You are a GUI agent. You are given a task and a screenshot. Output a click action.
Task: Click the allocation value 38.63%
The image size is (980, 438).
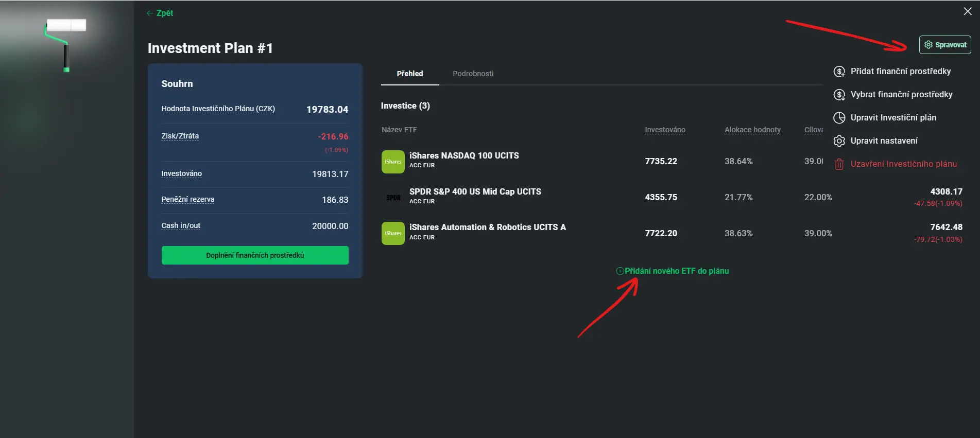(738, 233)
